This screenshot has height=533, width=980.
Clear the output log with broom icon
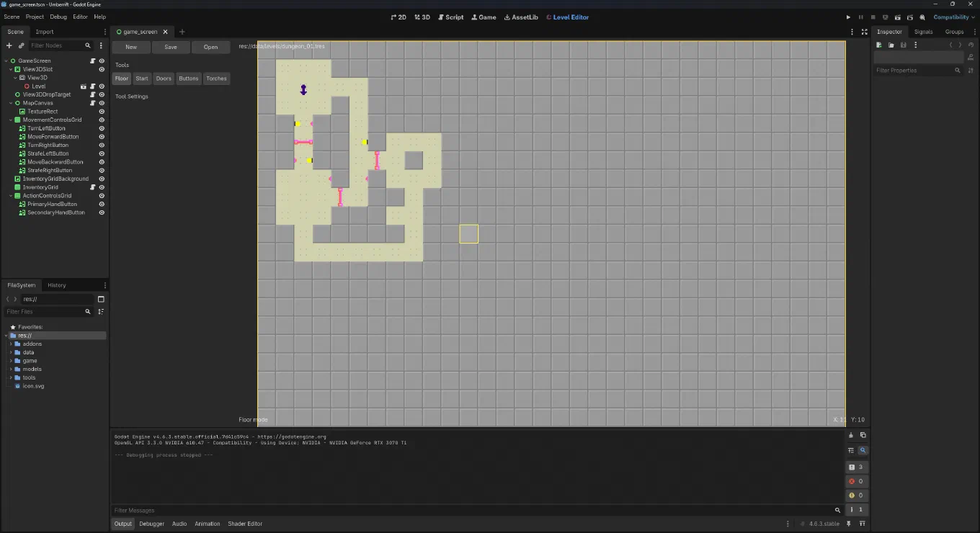coord(851,435)
